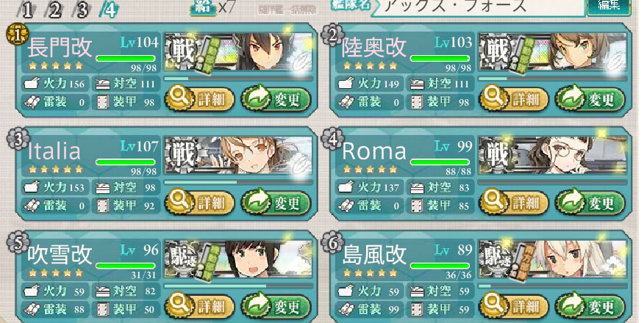Open 詳細 details for 陸奥改
This screenshot has width=644, height=323.
click(514, 99)
